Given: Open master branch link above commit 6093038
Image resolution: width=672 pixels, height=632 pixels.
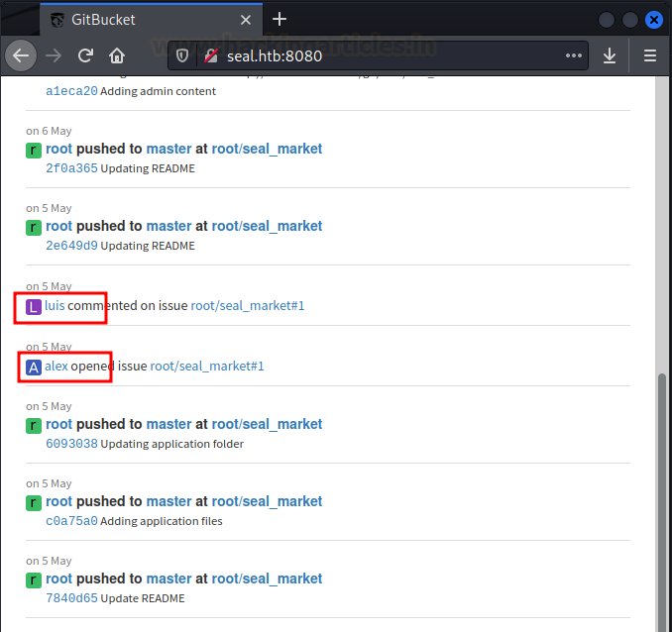Looking at the screenshot, I should 168,424.
